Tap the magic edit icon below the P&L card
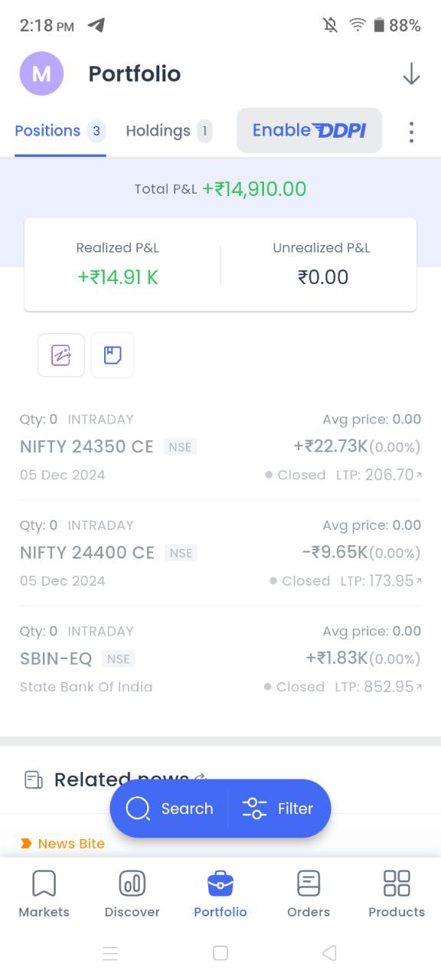This screenshot has width=441, height=980. click(61, 355)
